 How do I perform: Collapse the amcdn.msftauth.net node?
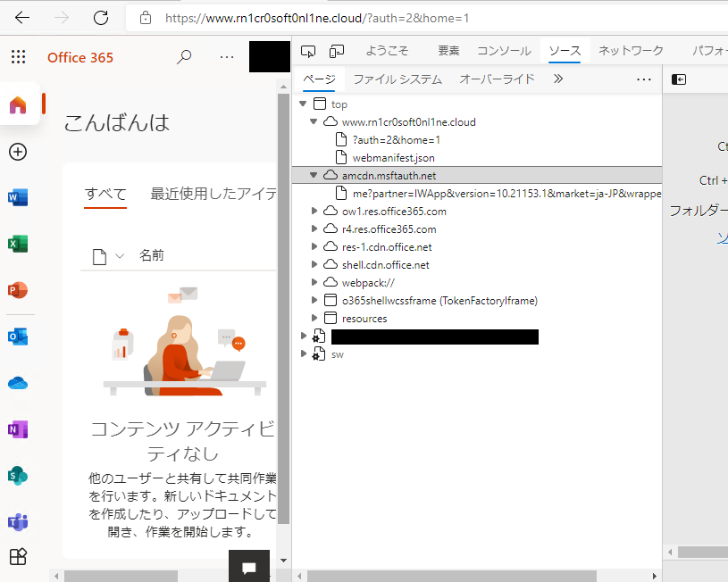click(x=314, y=176)
